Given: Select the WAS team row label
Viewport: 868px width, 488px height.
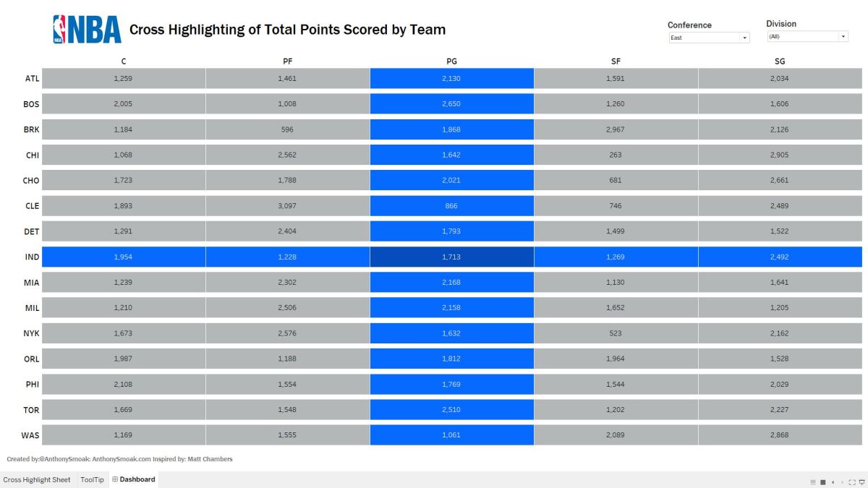Looking at the screenshot, I should click(x=30, y=436).
